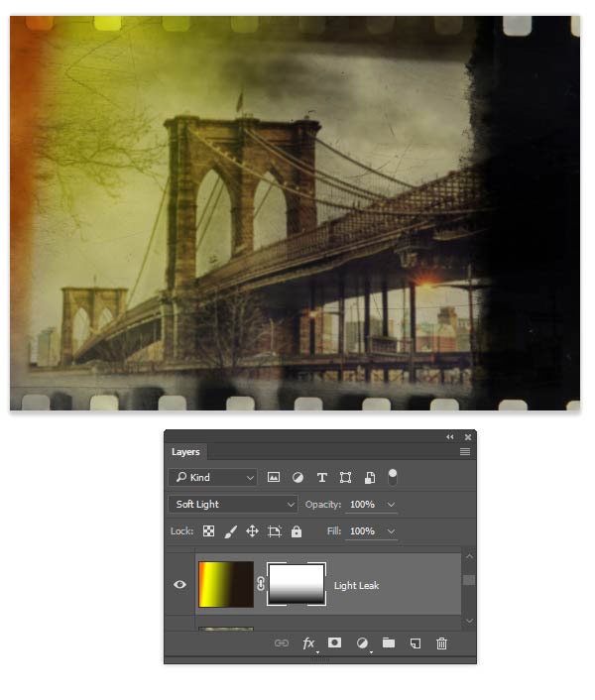Click the layers scrollbar thumb
Image resolution: width=595 pixels, height=700 pixels.
469,580
